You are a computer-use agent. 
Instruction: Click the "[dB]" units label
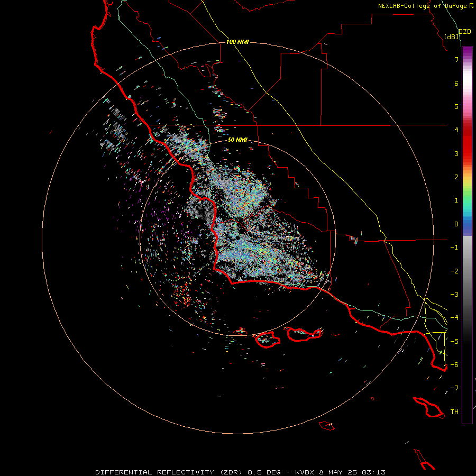coord(452,36)
